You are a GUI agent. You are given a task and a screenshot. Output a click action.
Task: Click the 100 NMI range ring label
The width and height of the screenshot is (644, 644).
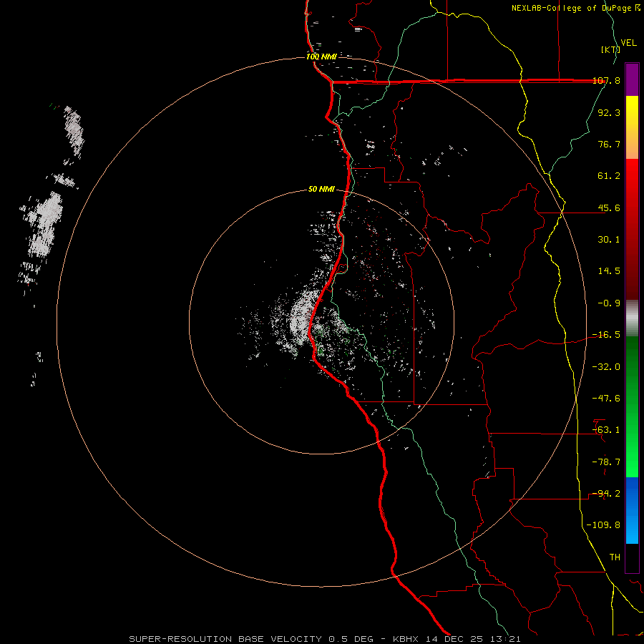coord(321,57)
